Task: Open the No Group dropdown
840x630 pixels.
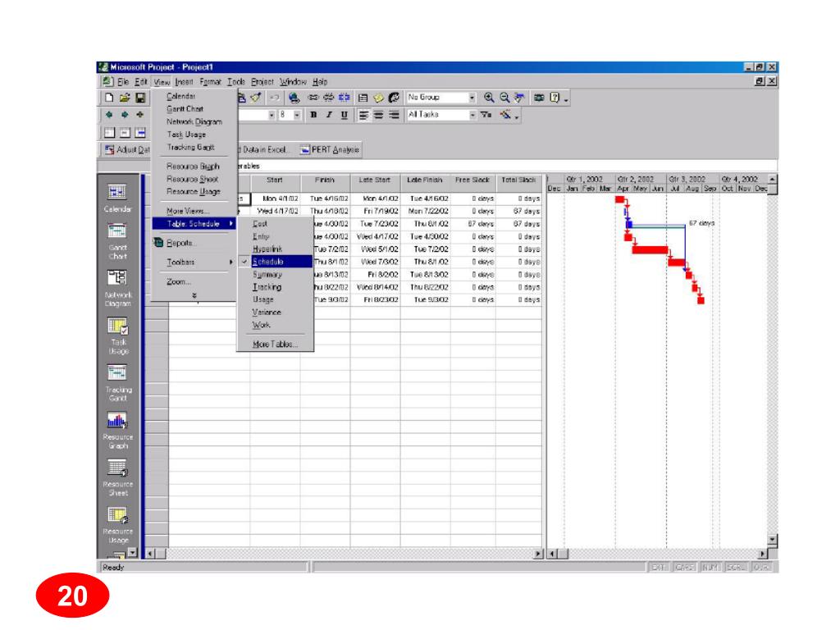Action: (472, 98)
